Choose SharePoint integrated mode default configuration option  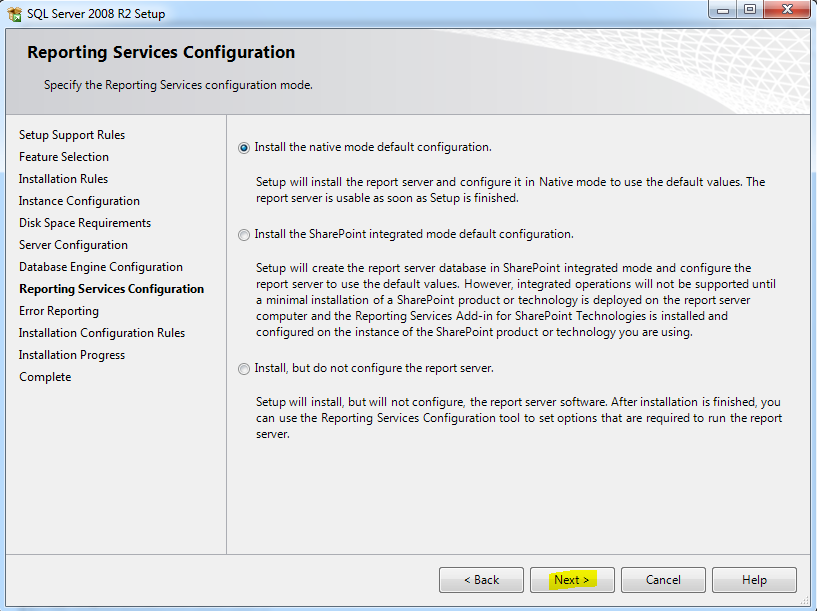tap(244, 235)
